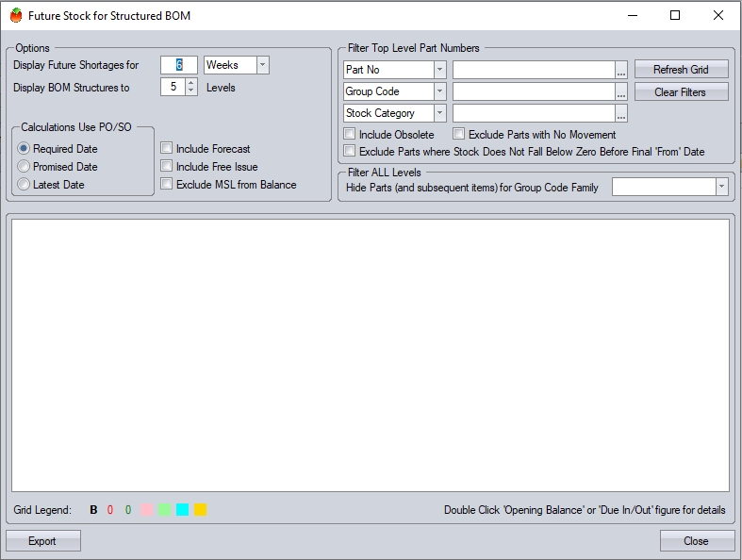
Task: Click the cyan legend color swatch
Action: pyautogui.click(x=182, y=510)
